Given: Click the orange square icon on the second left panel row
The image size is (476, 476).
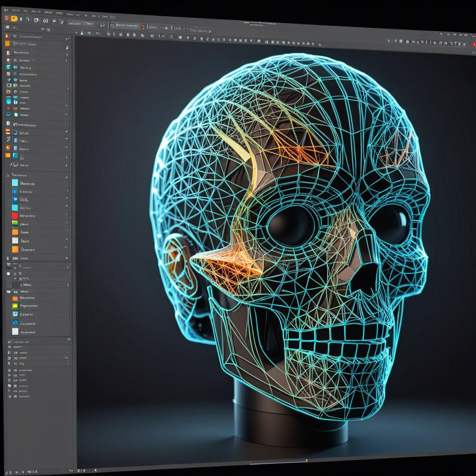Looking at the screenshot, I should coord(7,44).
